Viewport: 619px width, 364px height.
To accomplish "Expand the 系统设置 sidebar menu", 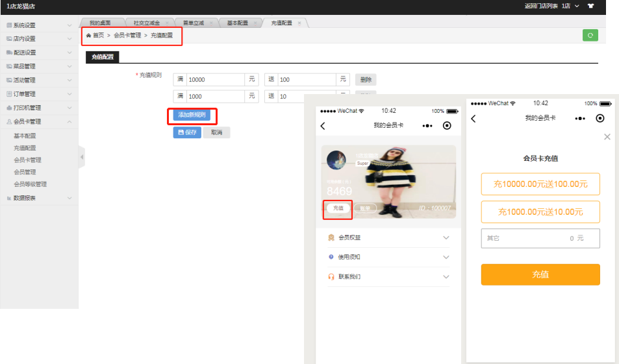I will tap(39, 25).
